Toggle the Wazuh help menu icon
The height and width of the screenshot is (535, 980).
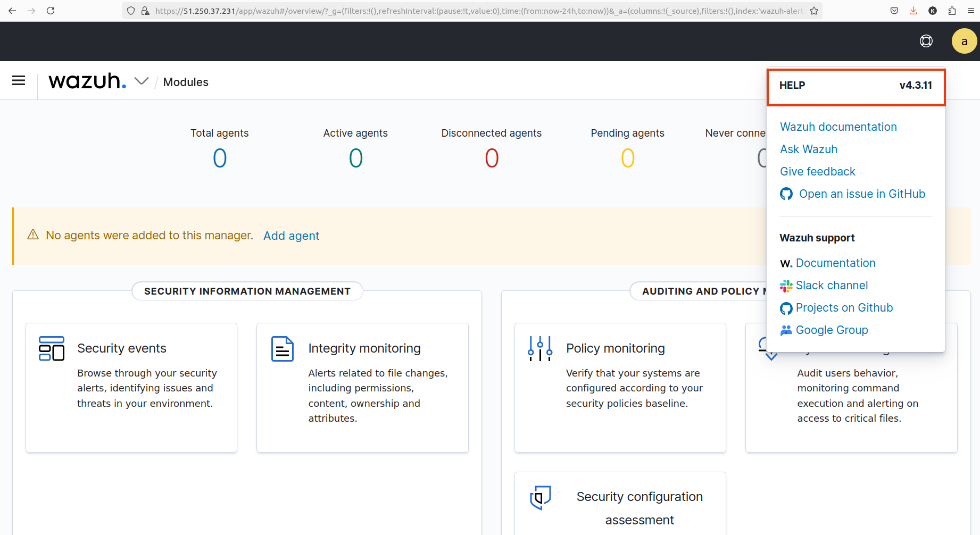(926, 41)
